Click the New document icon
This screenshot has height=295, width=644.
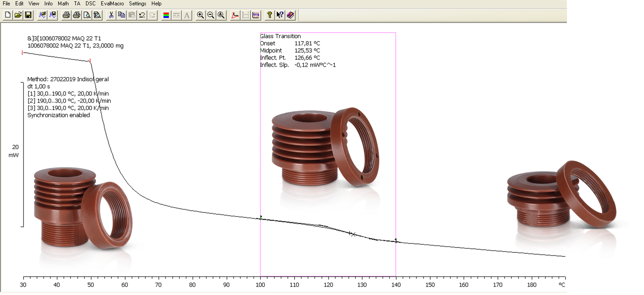pyautogui.click(x=8, y=15)
